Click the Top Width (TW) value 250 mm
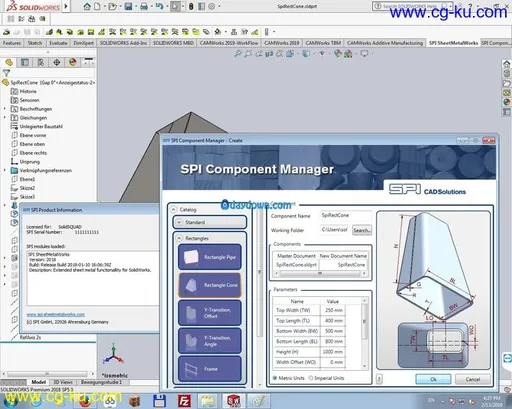Viewport: 512px width, 409px height. point(334,310)
